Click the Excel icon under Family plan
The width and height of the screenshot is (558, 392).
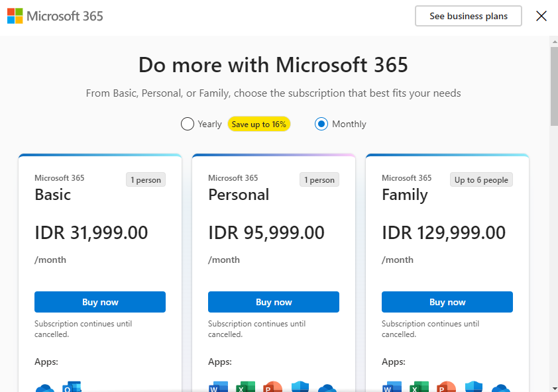click(419, 388)
